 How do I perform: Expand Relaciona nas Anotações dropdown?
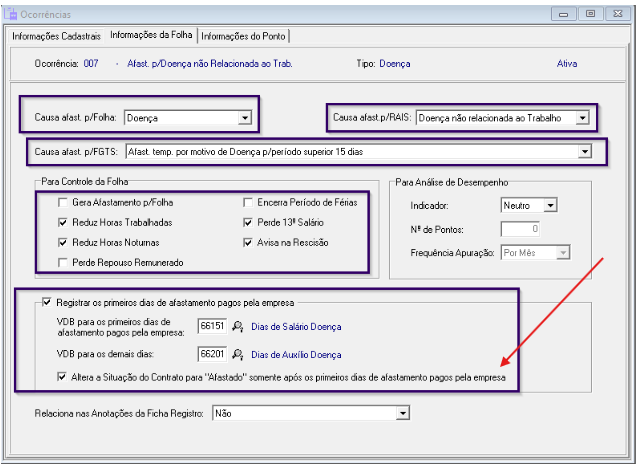pyautogui.click(x=402, y=413)
